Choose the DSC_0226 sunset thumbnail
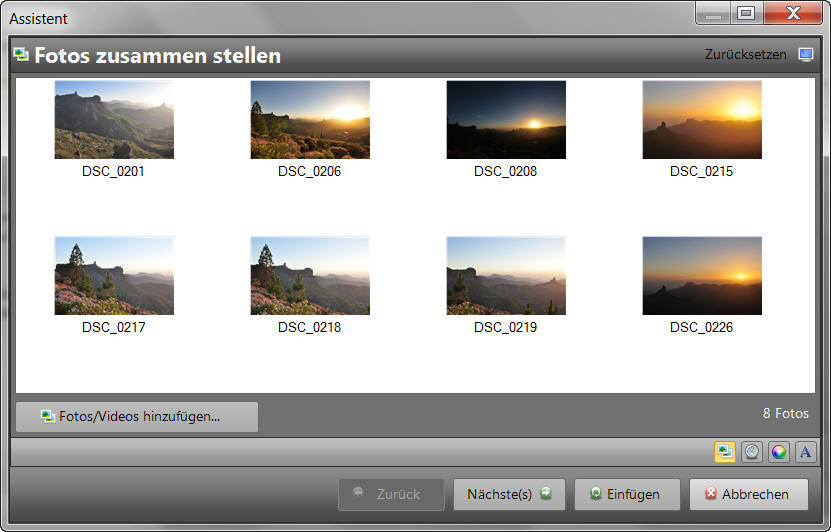The height and width of the screenshot is (532, 831). pos(702,276)
